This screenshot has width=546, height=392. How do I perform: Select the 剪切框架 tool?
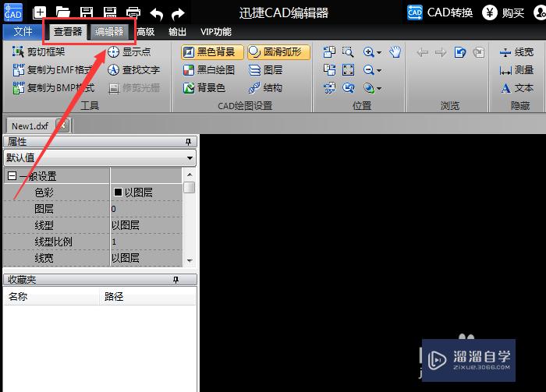point(39,52)
